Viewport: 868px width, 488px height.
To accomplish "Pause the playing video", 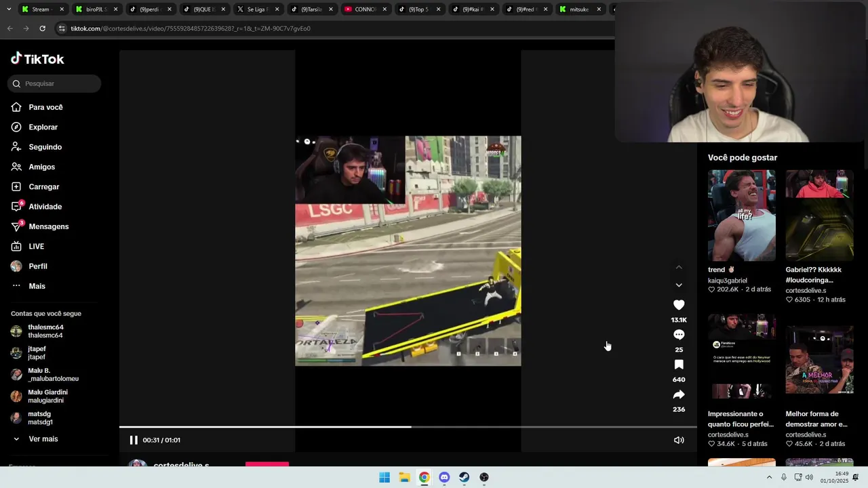I will (134, 440).
